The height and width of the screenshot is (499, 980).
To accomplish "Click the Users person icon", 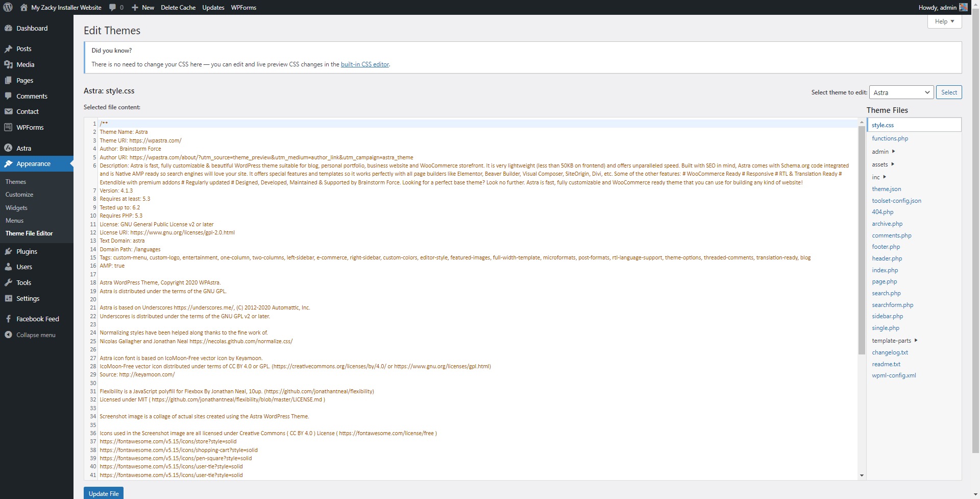I will coord(8,267).
